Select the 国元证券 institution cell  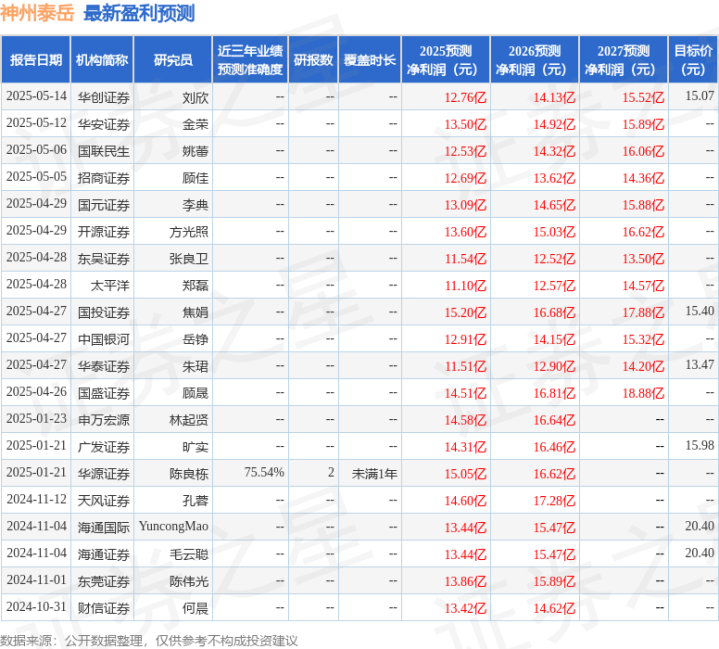pos(104,205)
